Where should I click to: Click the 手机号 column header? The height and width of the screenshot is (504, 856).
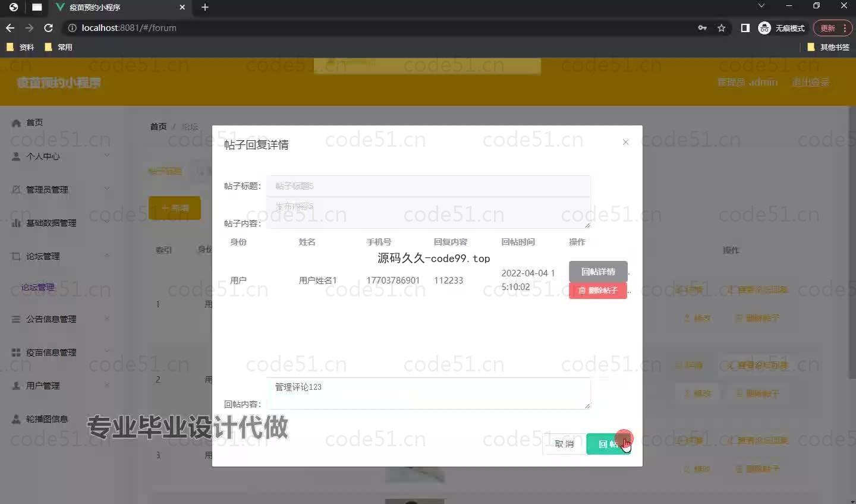click(x=379, y=242)
